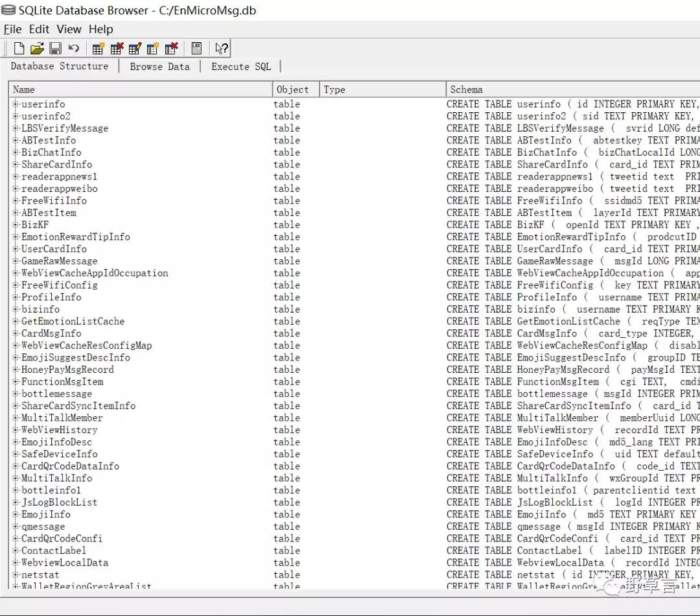Select the SafeDeviceInfo row
The height and width of the screenshot is (616, 700).
pos(355,454)
